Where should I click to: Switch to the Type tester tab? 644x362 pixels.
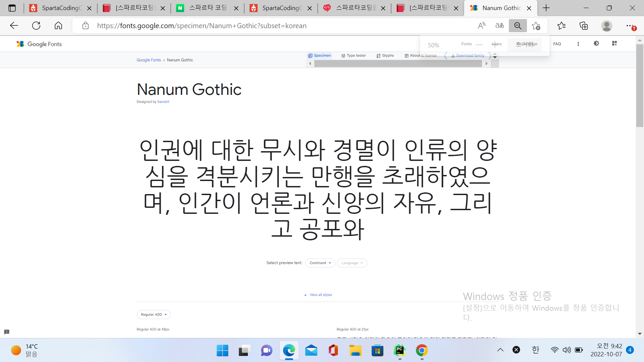(354, 56)
